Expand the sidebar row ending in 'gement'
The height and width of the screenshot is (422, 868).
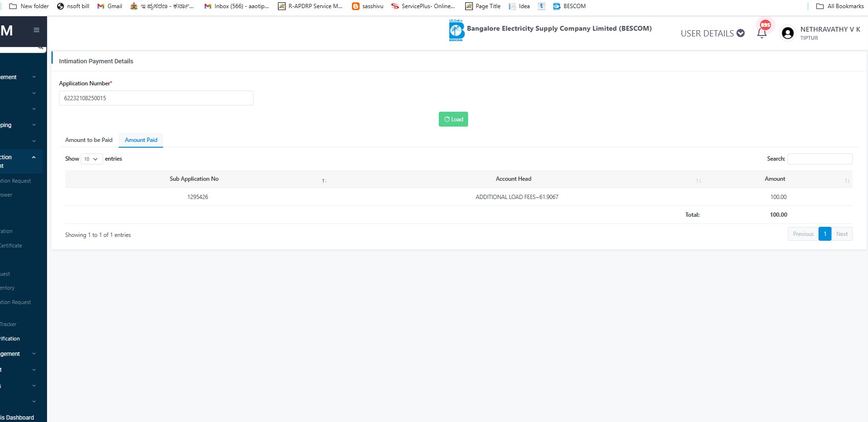pyautogui.click(x=18, y=354)
